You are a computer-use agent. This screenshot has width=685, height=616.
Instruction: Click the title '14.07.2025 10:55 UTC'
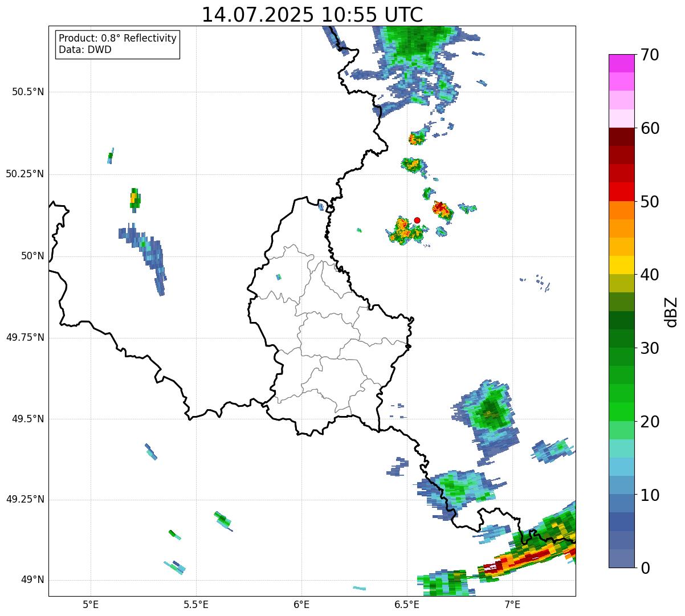tap(312, 15)
